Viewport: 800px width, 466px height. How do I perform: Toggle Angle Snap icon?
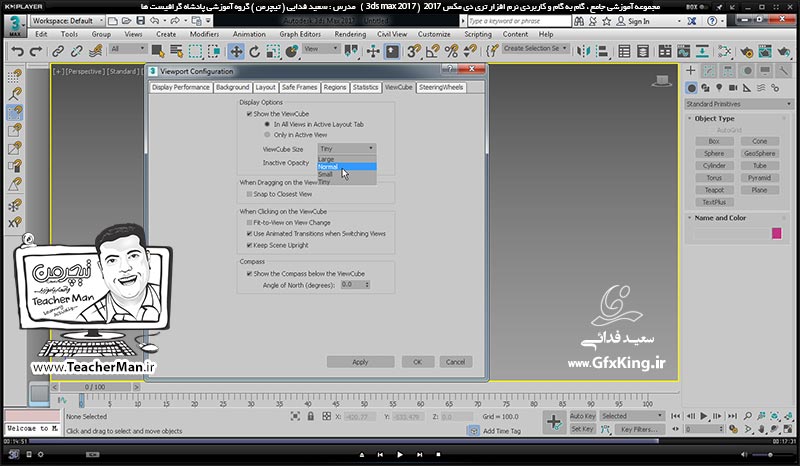(x=433, y=51)
